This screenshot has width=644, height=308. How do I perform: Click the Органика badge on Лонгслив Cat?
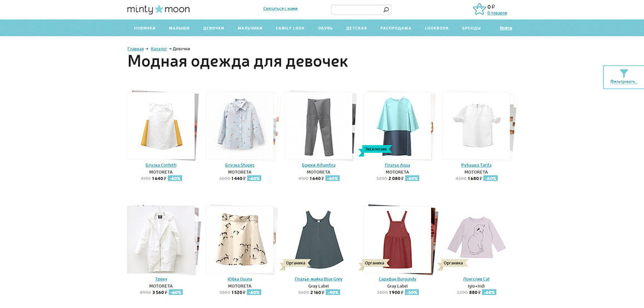452,263
